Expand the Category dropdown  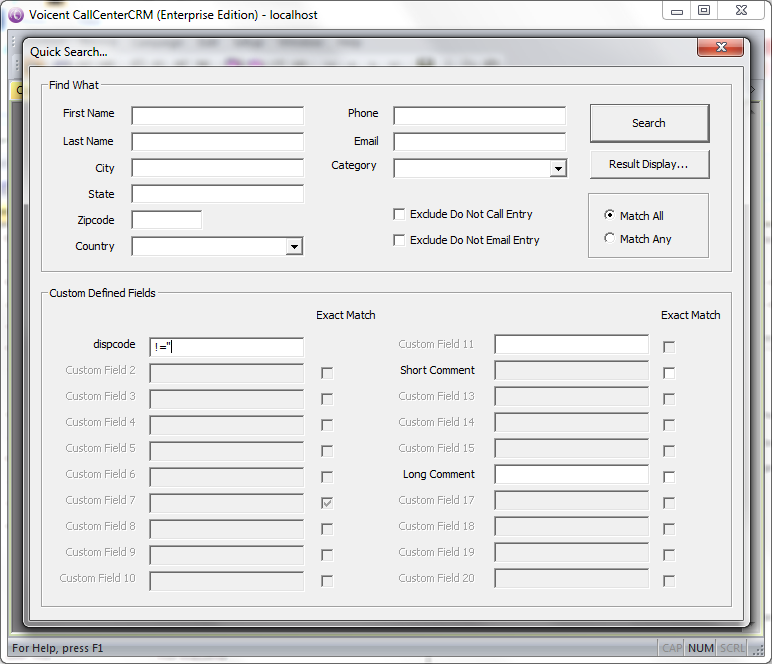coord(558,169)
